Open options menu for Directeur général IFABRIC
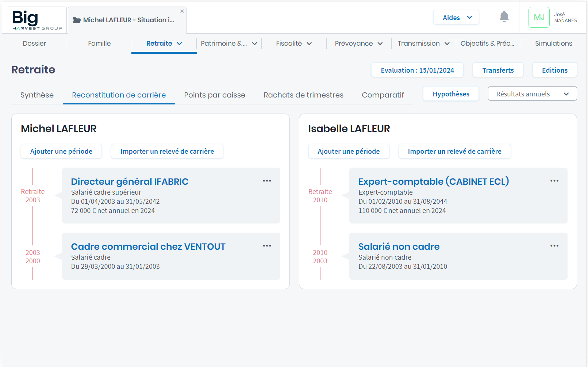The image size is (588, 367). 267,181
